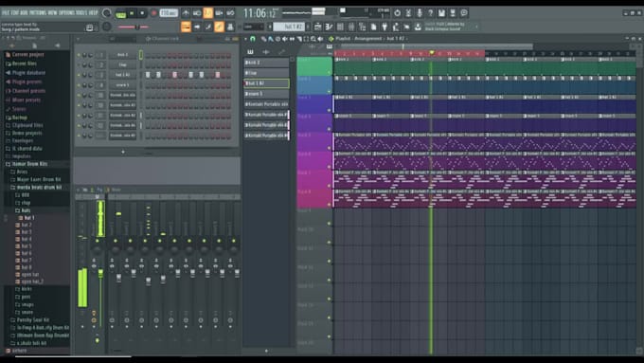
Task: Select the Slice tool in the Playlist toolbar
Action: pyautogui.click(x=299, y=39)
